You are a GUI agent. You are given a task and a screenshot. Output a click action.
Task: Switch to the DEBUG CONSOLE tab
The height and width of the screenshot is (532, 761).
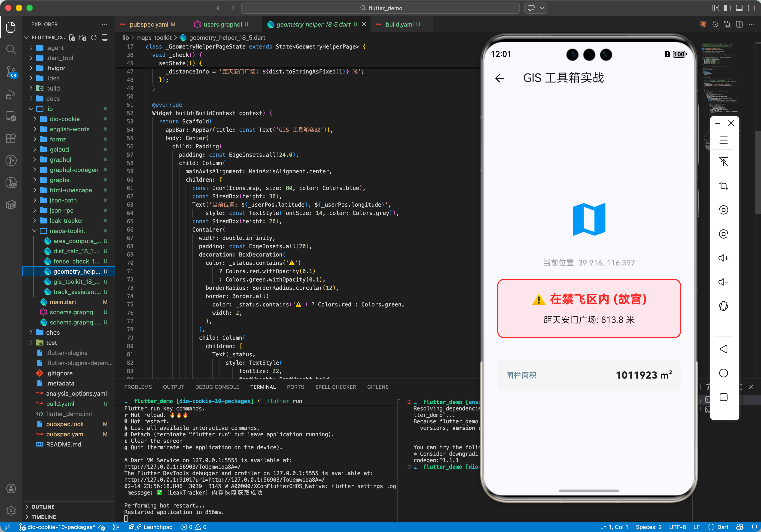click(x=217, y=387)
